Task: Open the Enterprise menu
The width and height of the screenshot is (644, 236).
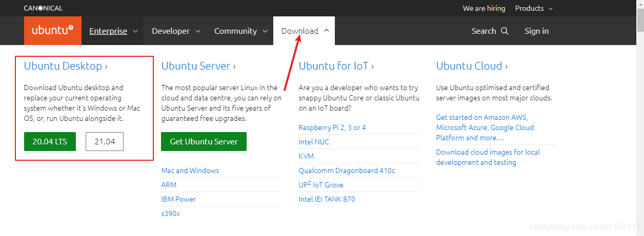Action: pyautogui.click(x=113, y=31)
